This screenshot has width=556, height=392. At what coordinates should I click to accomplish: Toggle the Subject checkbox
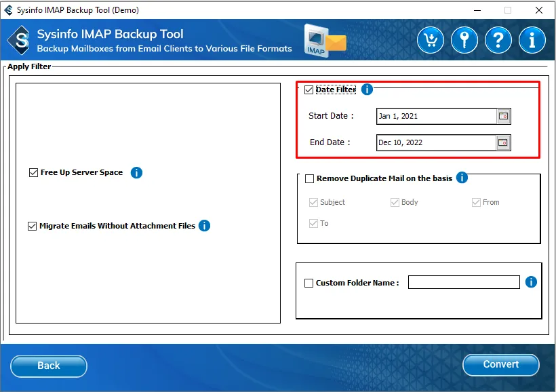(313, 202)
